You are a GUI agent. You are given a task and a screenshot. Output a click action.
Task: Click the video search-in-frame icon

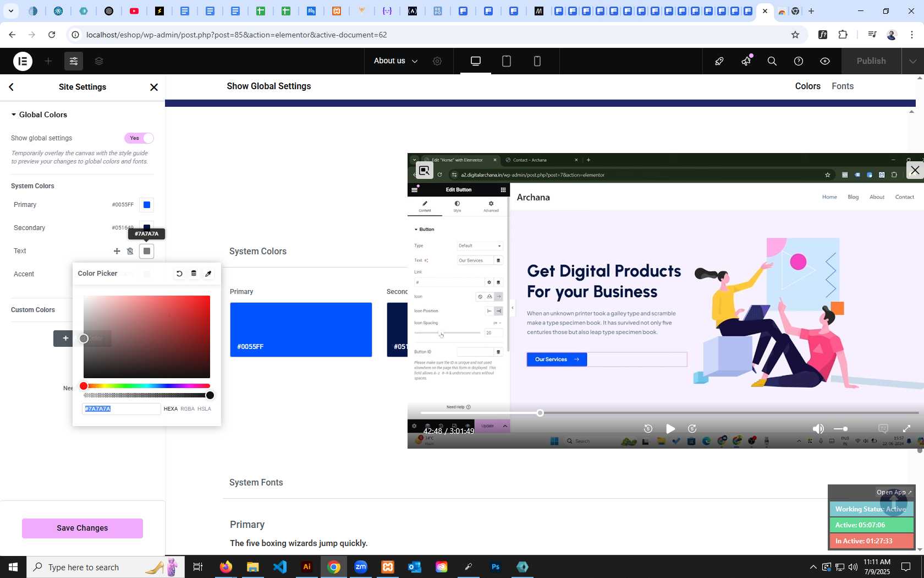pyautogui.click(x=424, y=171)
